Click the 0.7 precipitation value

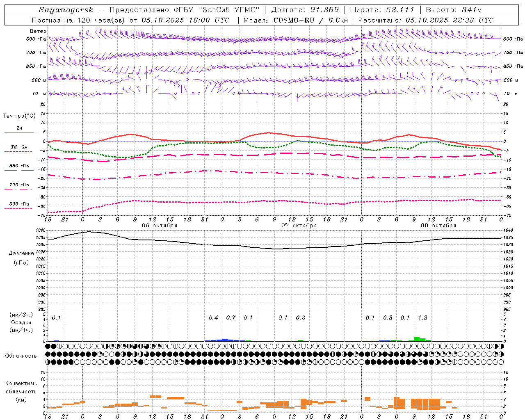pos(231,318)
